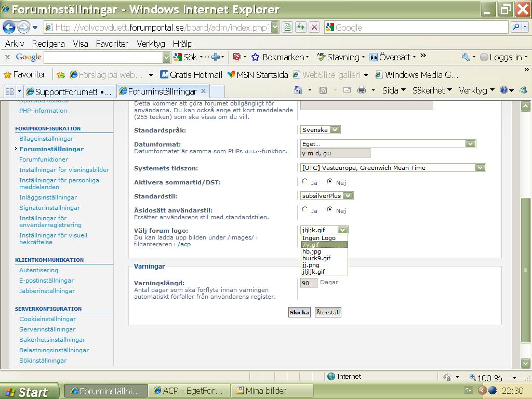Click the Varningslängd days input field
The height and width of the screenshot is (399, 532).
click(x=309, y=283)
